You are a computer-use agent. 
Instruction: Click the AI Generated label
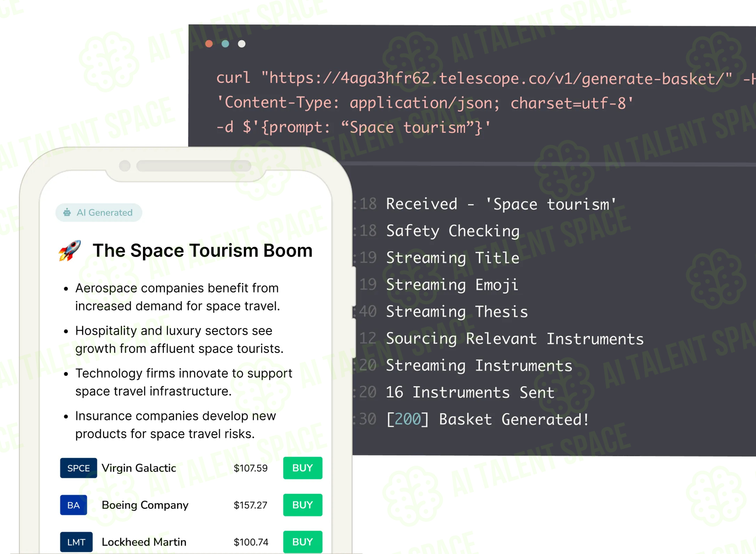click(105, 212)
